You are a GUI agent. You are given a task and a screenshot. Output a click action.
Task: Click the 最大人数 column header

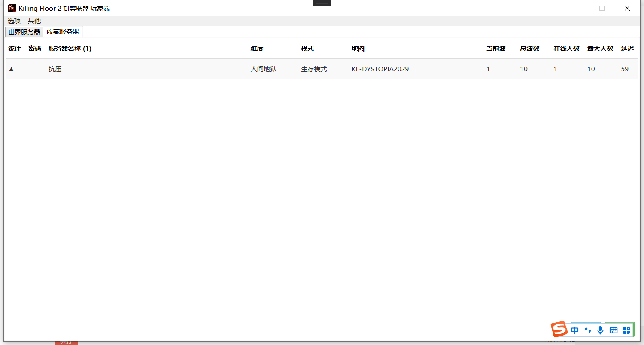pos(600,49)
